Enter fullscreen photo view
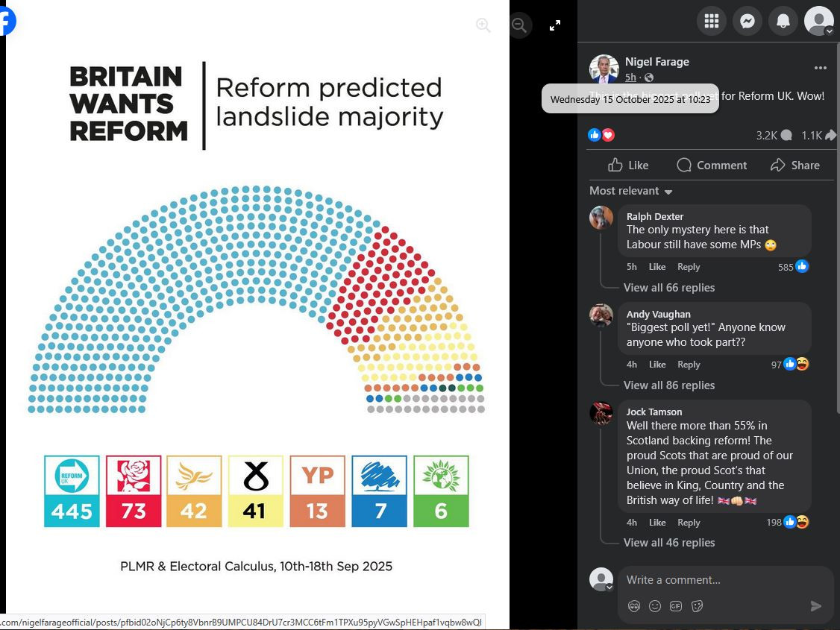 click(555, 25)
